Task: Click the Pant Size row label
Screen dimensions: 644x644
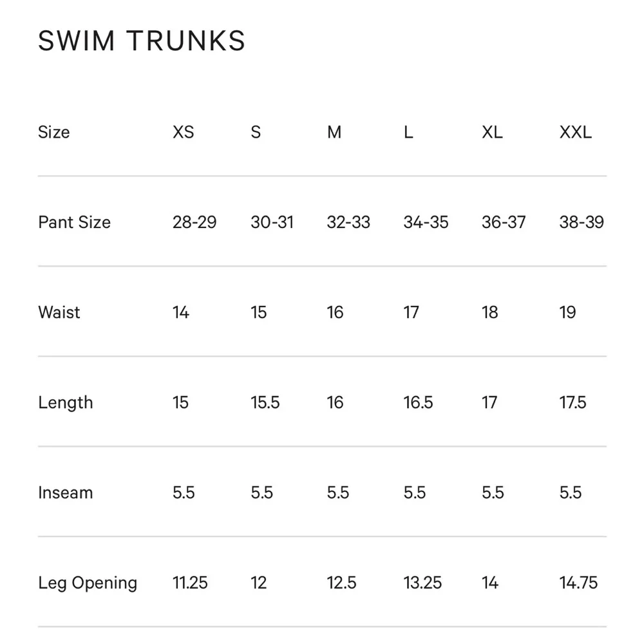Action: [x=74, y=222]
